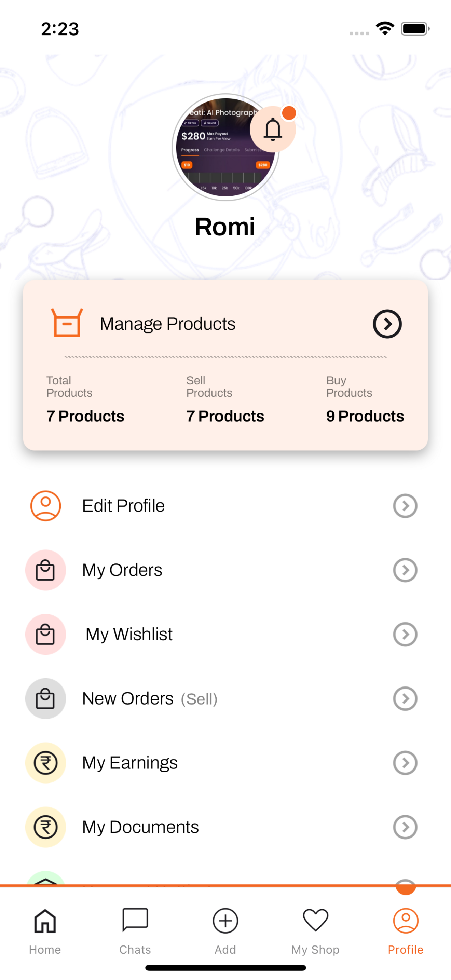Go to the Home tab

(45, 931)
